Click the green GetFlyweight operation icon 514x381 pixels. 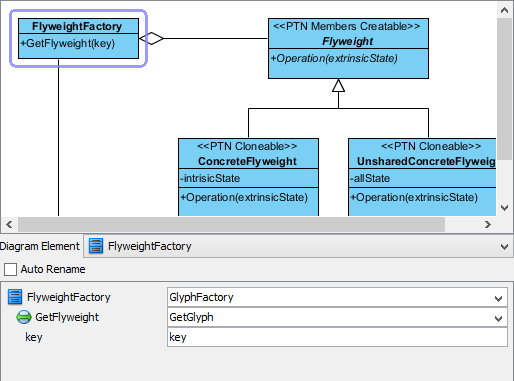pos(24,317)
